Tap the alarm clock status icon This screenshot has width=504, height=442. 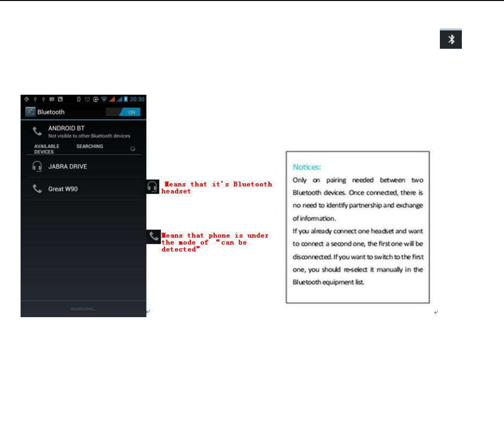point(87,99)
